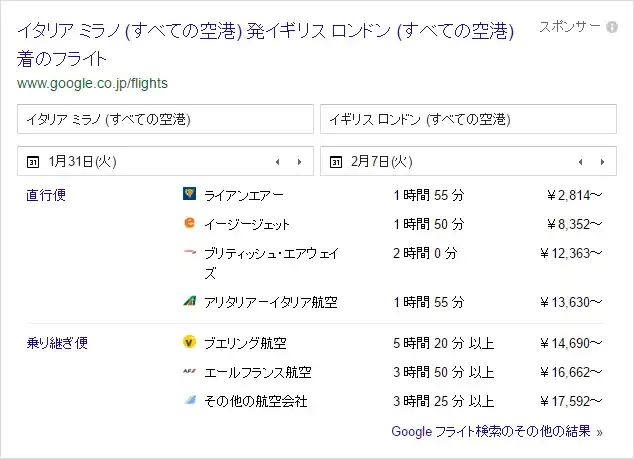Go to previous day for 2月7日 return
The image size is (634, 459).
coord(581,162)
